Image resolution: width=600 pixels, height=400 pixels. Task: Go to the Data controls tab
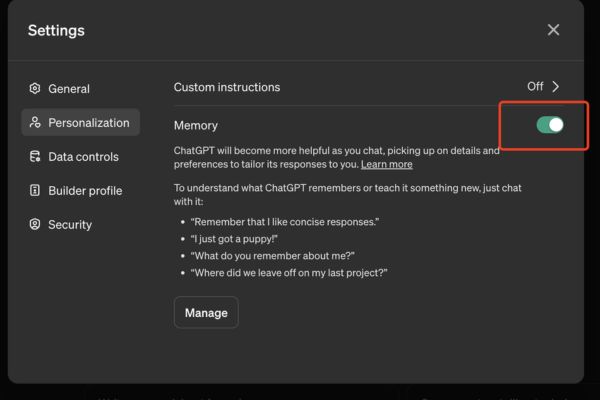[83, 157]
